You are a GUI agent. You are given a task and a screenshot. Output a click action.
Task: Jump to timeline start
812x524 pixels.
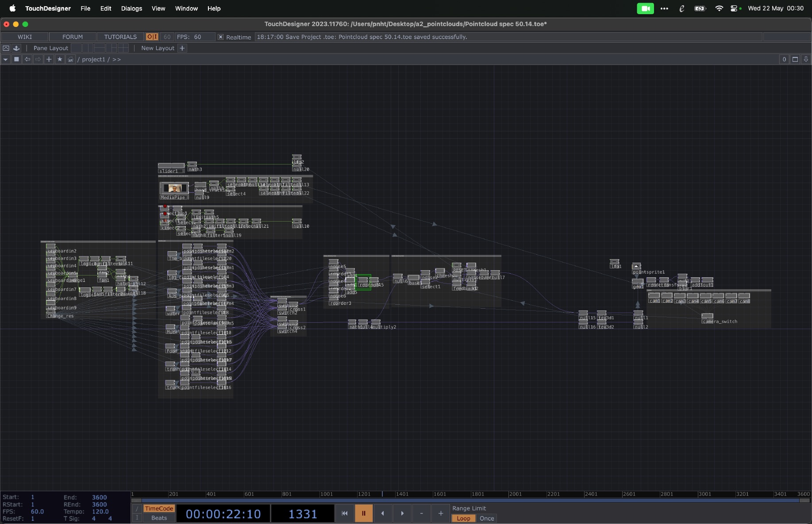tap(345, 513)
